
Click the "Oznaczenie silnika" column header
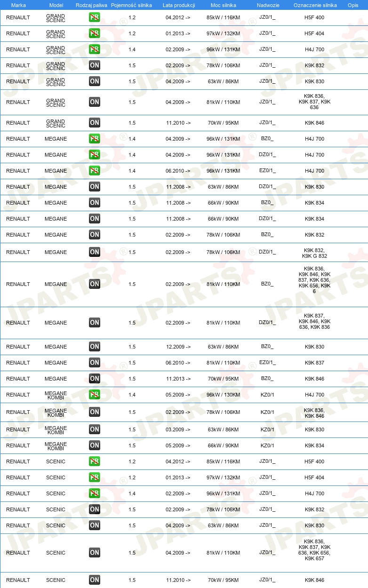point(315,5)
